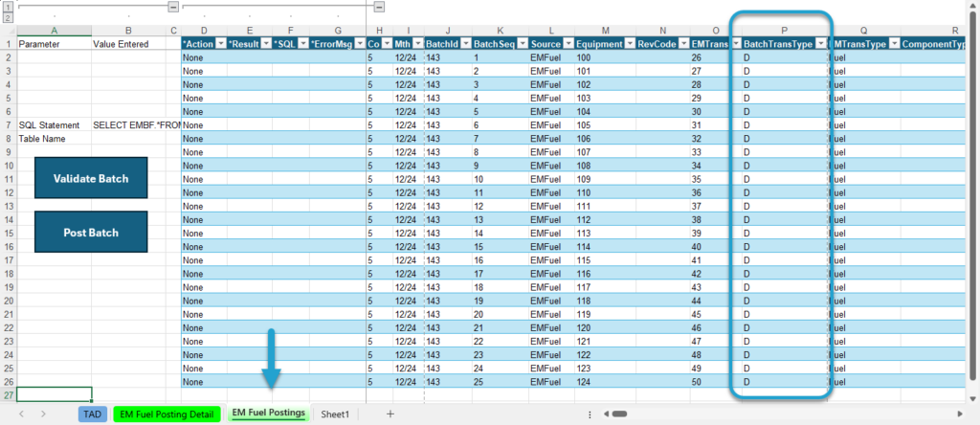The image size is (980, 425).
Task: Open the BatchTransType filter dropdown
Action: 821,44
